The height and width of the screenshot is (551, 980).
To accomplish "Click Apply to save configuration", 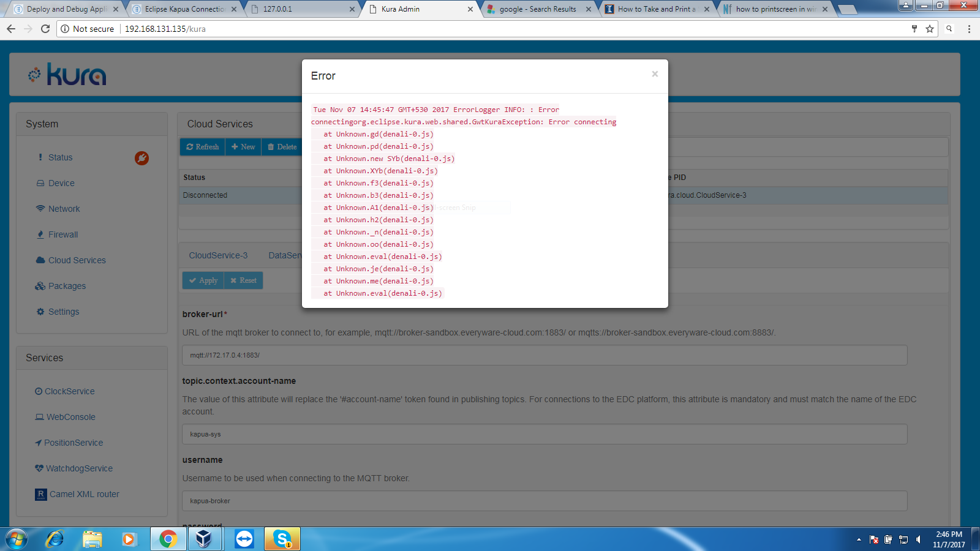I will [x=203, y=280].
